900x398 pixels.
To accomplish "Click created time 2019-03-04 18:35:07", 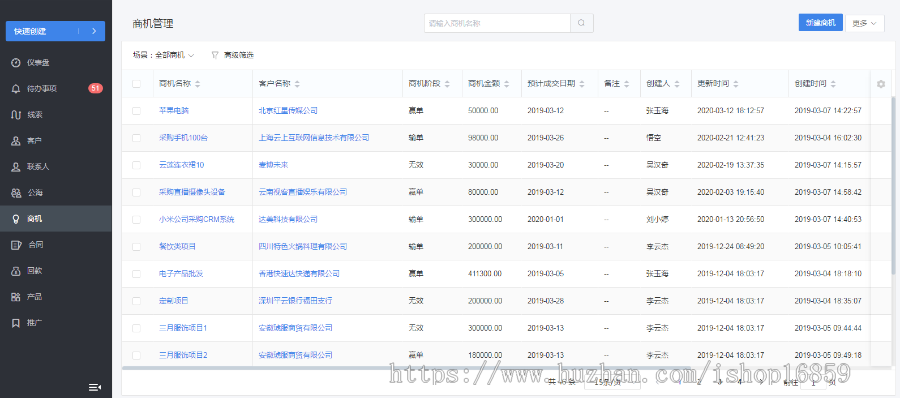I will point(828,300).
